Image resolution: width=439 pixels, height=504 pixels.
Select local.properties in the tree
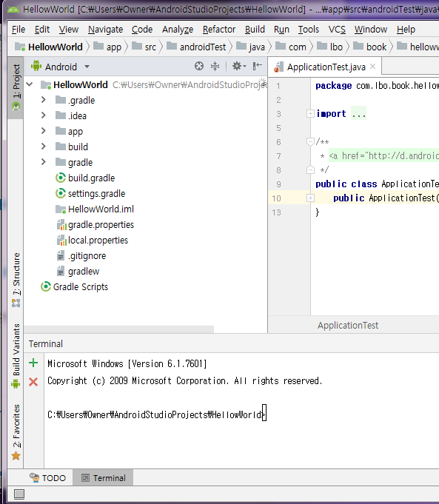click(x=98, y=240)
